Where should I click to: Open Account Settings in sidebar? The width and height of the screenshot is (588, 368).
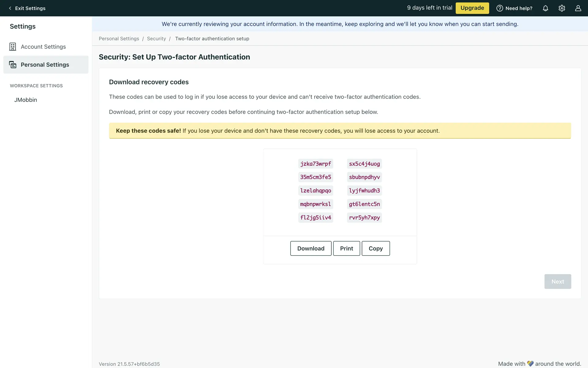(43, 47)
